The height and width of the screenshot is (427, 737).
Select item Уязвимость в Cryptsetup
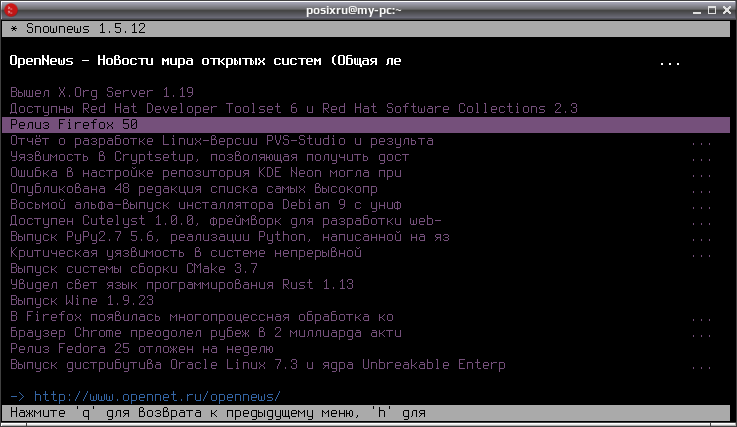(210, 157)
